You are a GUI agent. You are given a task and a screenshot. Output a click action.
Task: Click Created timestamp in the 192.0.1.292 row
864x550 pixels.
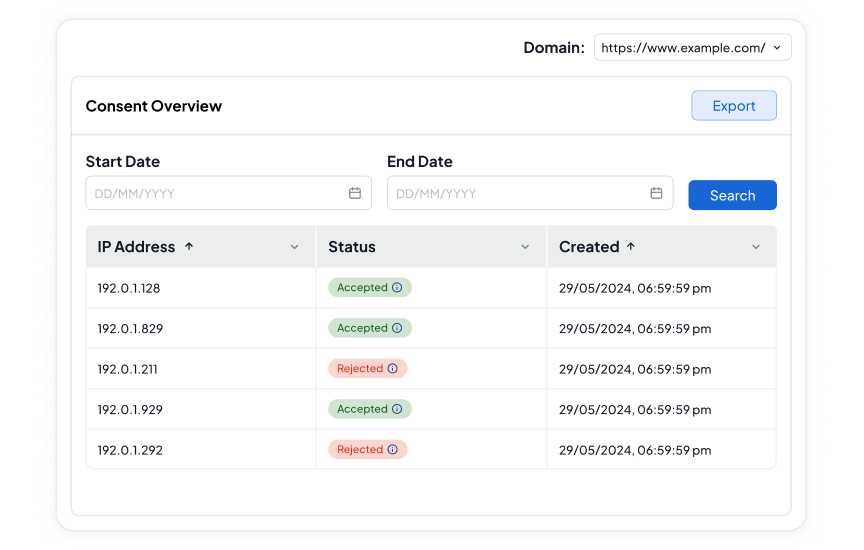pyautogui.click(x=635, y=450)
